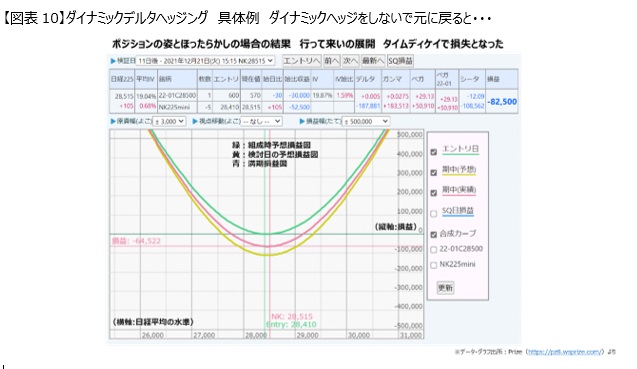Jump to latest with 最新へ button

pyautogui.click(x=373, y=61)
